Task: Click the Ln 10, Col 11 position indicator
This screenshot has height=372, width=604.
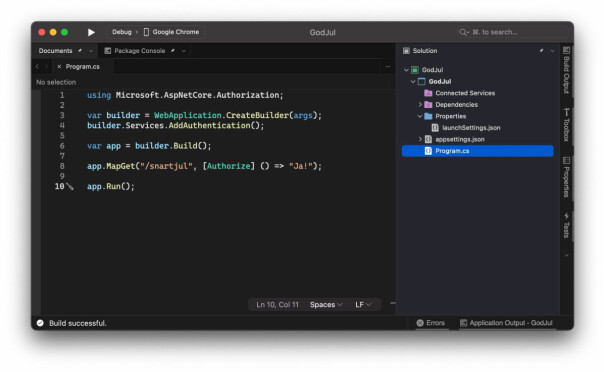Action: (x=277, y=305)
